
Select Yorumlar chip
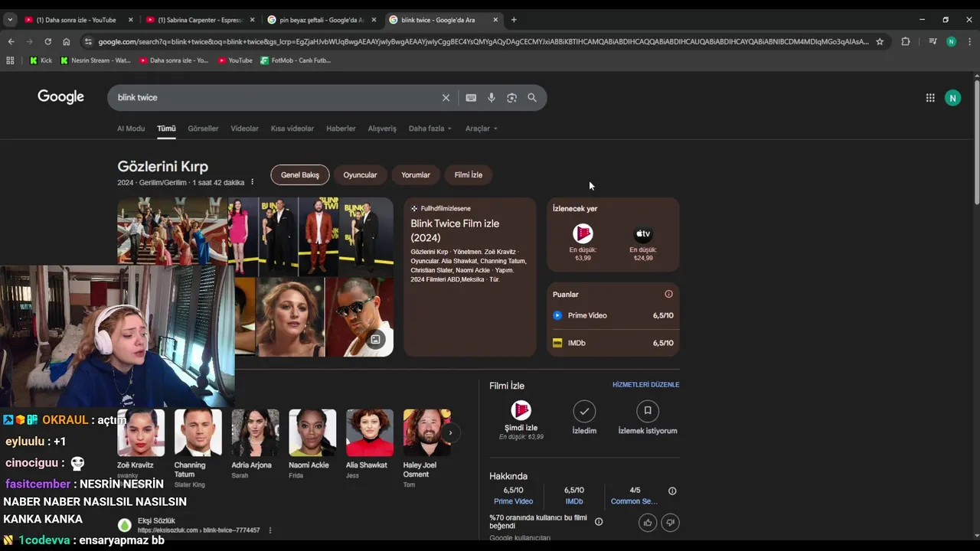point(416,175)
